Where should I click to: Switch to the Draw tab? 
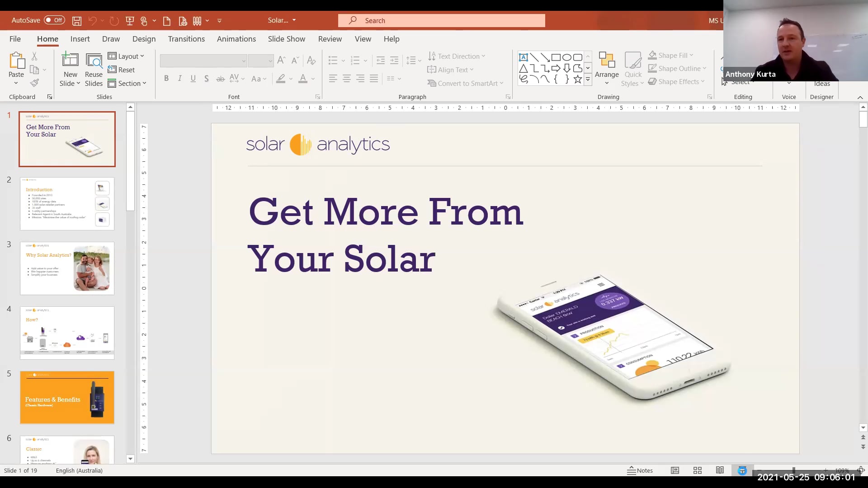click(111, 39)
